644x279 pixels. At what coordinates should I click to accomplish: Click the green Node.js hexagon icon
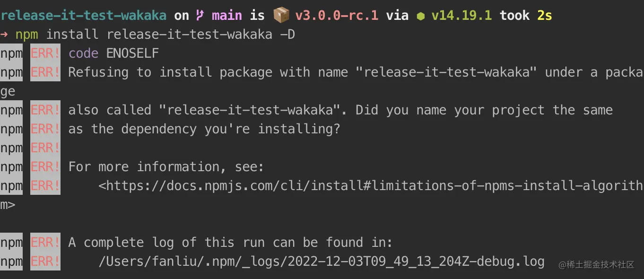click(x=420, y=16)
